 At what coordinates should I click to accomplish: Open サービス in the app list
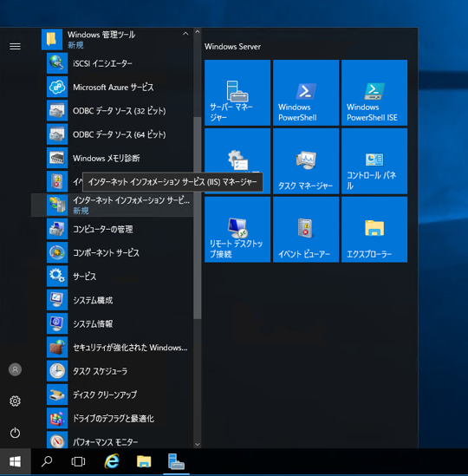click(112, 277)
